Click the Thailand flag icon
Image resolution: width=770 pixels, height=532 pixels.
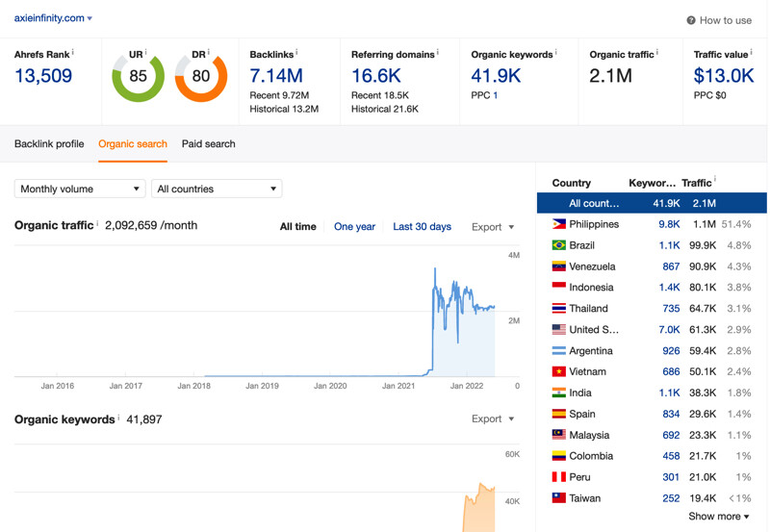[x=559, y=308]
